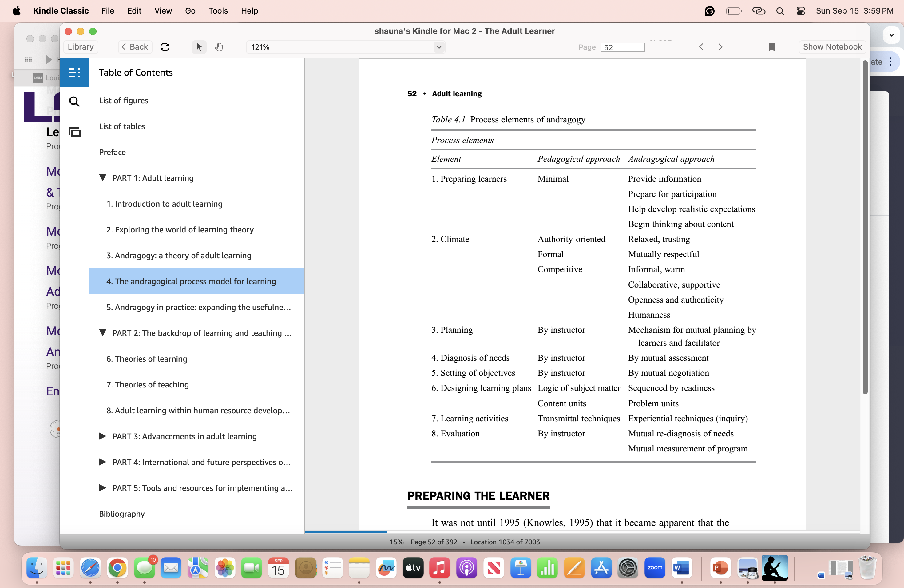Open Control Center in menu bar

tap(800, 11)
